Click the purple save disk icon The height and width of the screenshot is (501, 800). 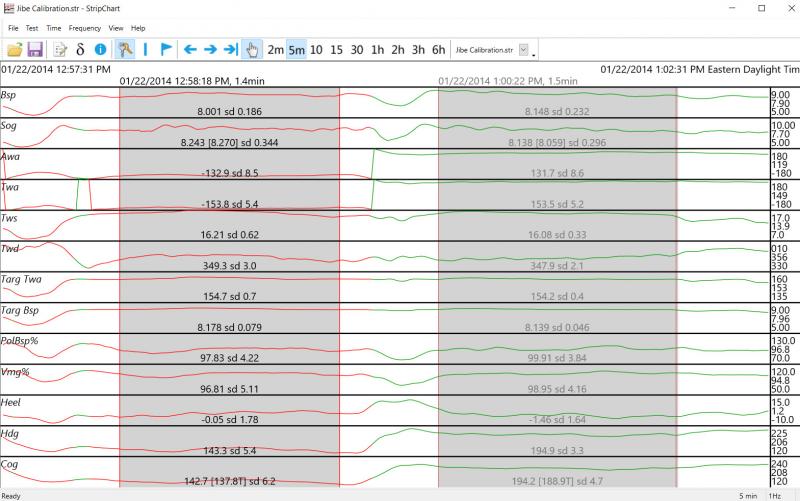pos(34,49)
